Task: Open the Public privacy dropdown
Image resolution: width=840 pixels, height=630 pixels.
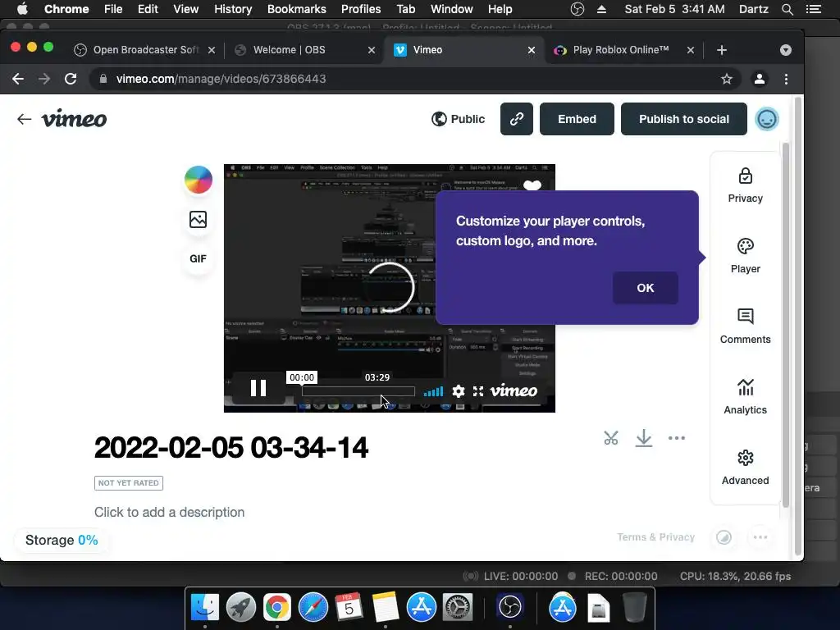Action: point(458,119)
